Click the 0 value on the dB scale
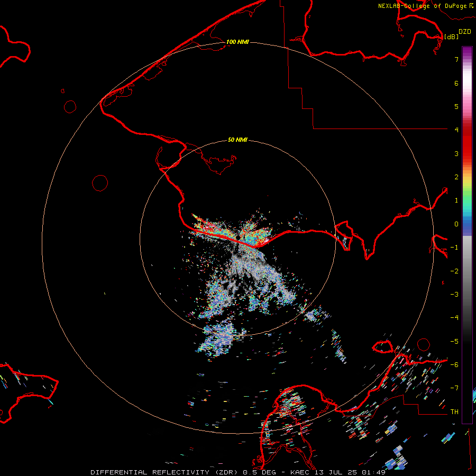Image resolution: width=476 pixels, height=476 pixels. [x=456, y=224]
